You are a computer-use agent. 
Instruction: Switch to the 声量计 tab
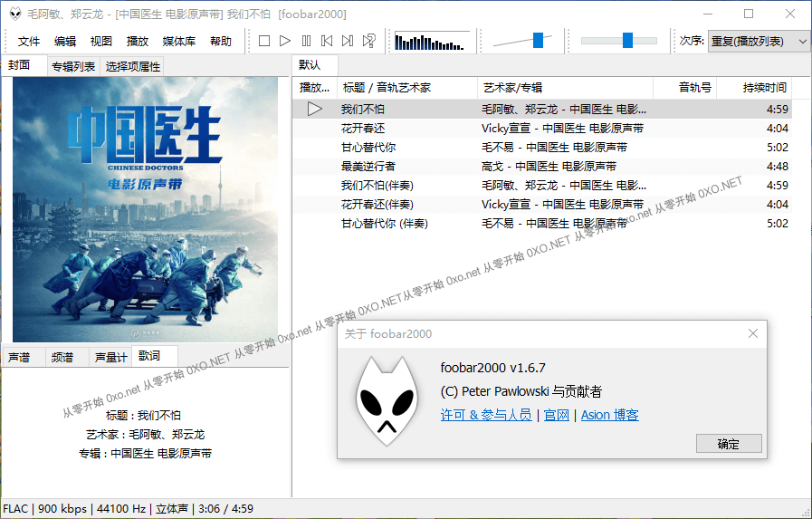click(x=110, y=358)
